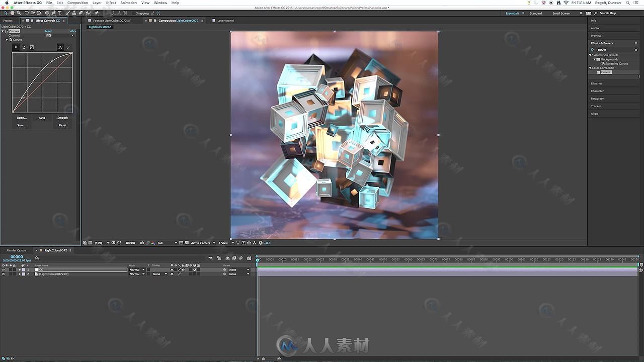This screenshot has height=362, width=644.
Task: Open the Composition menu
Action: pyautogui.click(x=77, y=3)
